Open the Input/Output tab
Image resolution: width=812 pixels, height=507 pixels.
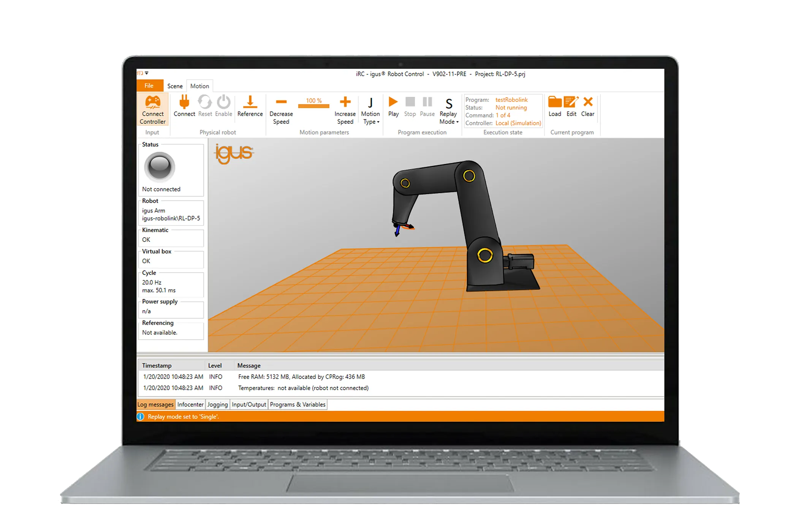tap(249, 404)
